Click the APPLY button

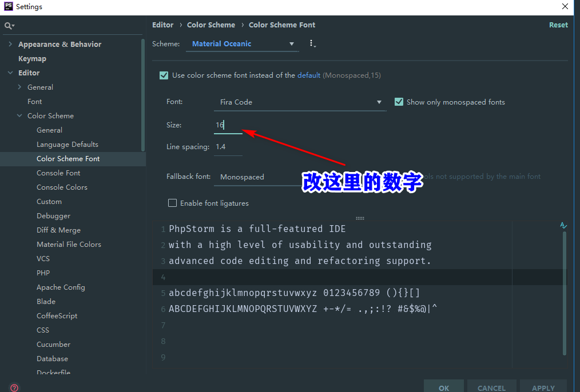tap(543, 387)
